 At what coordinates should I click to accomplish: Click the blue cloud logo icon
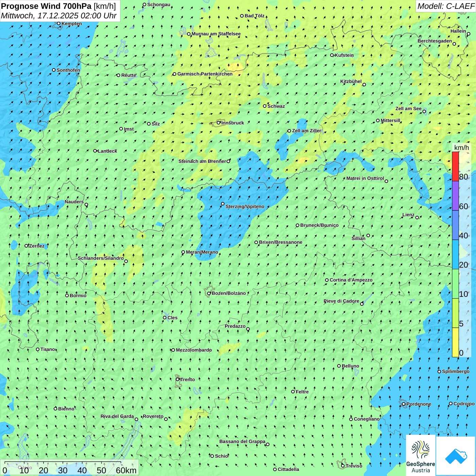click(x=456, y=456)
